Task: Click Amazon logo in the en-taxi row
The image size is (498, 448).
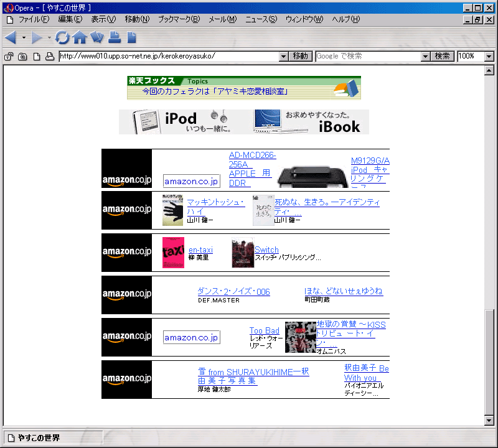Action: 127,253
